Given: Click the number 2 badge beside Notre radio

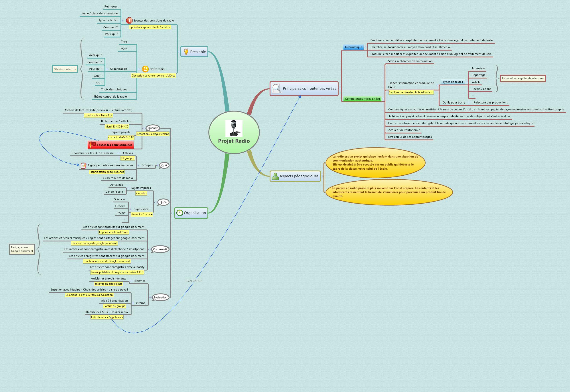Looking at the screenshot, I should point(145,69).
